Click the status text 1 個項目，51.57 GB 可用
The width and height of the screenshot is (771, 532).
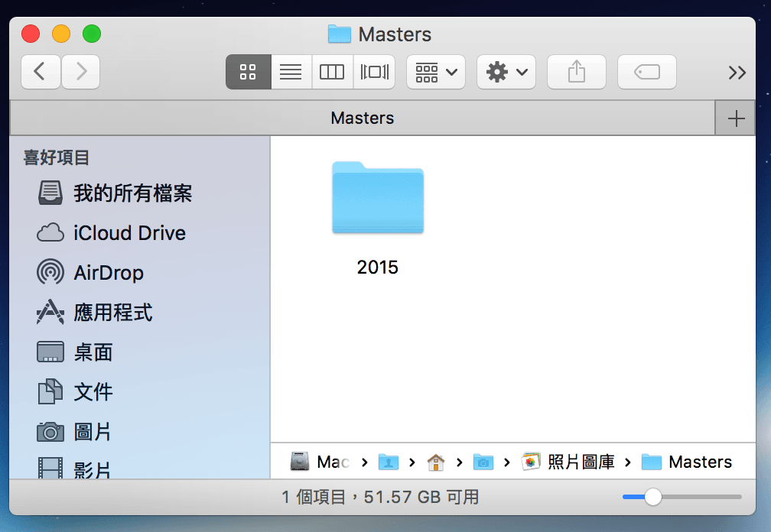tap(380, 497)
